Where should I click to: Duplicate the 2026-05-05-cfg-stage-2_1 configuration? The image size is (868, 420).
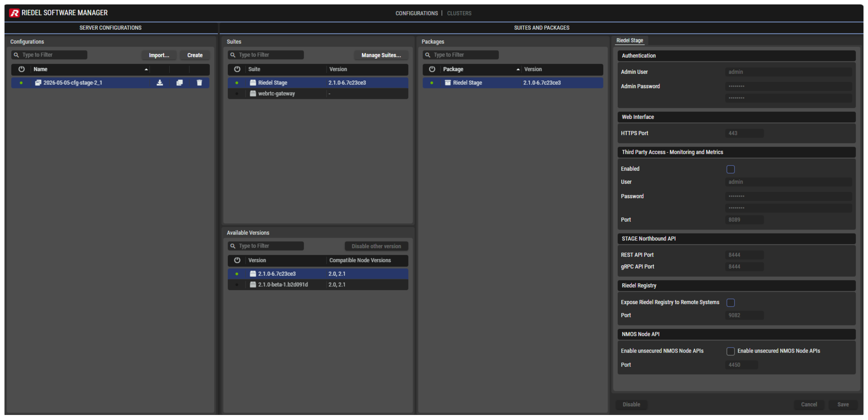tap(180, 83)
